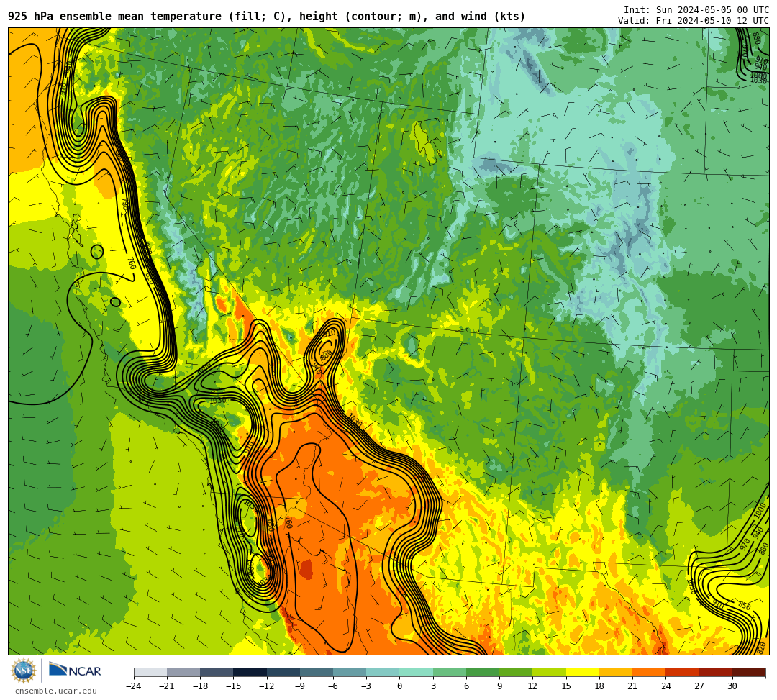Click the '850' contour label on the map
This screenshot has width=777, height=700.
pyautogui.click(x=745, y=606)
